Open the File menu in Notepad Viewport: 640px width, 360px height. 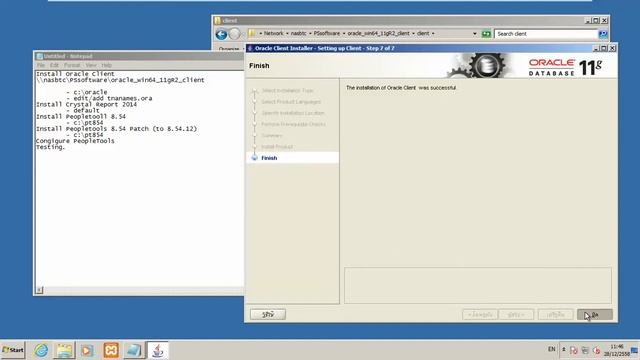click(x=41, y=65)
